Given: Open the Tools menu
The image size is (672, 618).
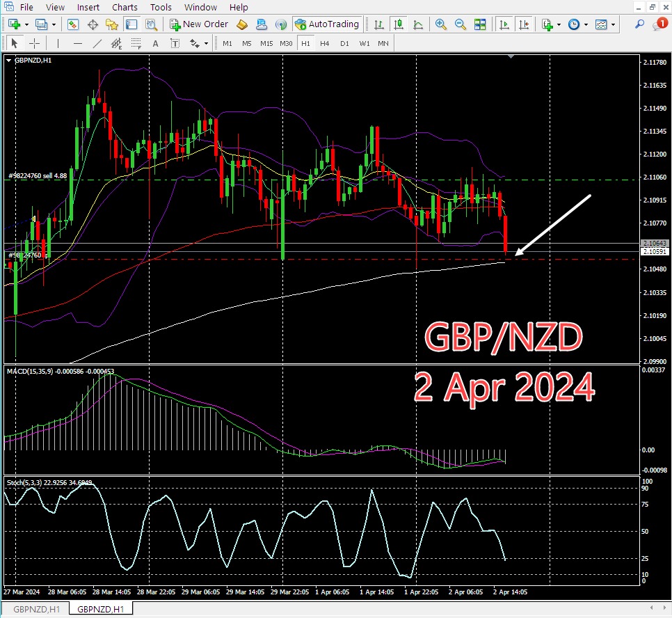Looking at the screenshot, I should [161, 7].
